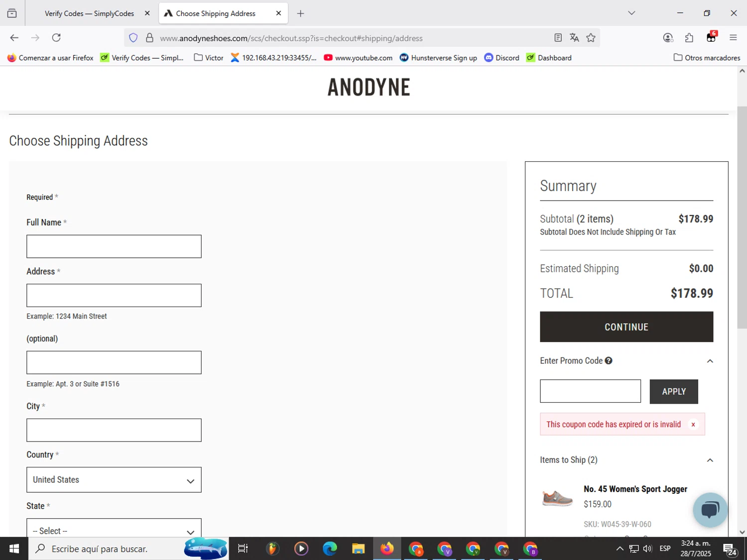Click the APPLY promo code button

coord(674,392)
